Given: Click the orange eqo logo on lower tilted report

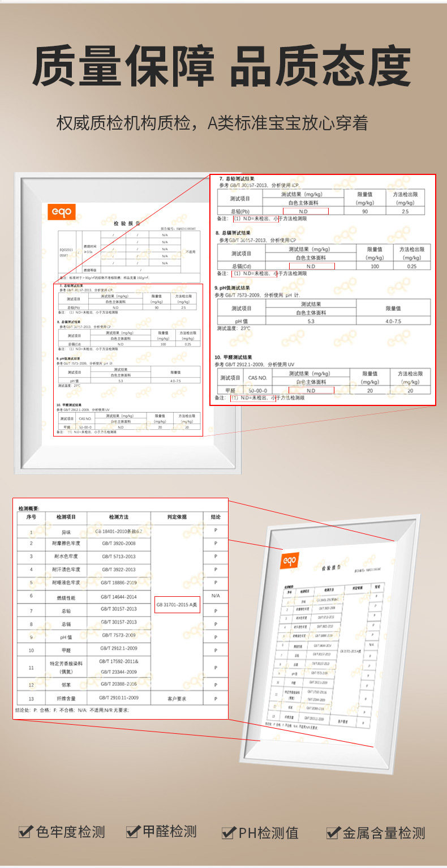Looking at the screenshot, I should coord(289,561).
